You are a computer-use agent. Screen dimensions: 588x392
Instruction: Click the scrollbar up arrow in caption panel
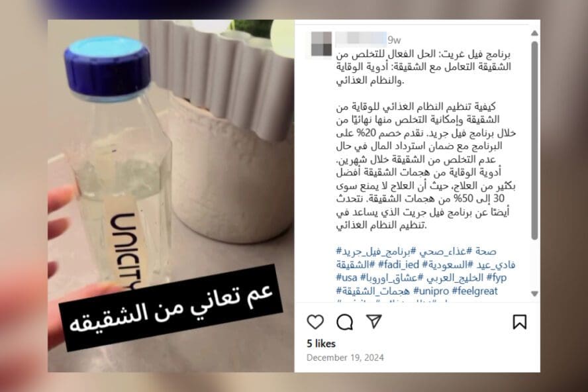[x=535, y=33]
